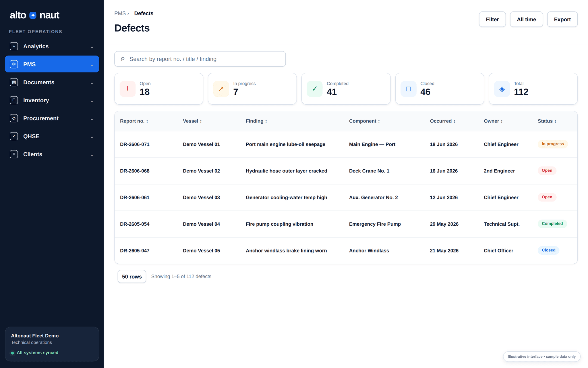Viewport: 588px width, 368px height.
Task: Sort table by Status column
Action: coord(547,121)
